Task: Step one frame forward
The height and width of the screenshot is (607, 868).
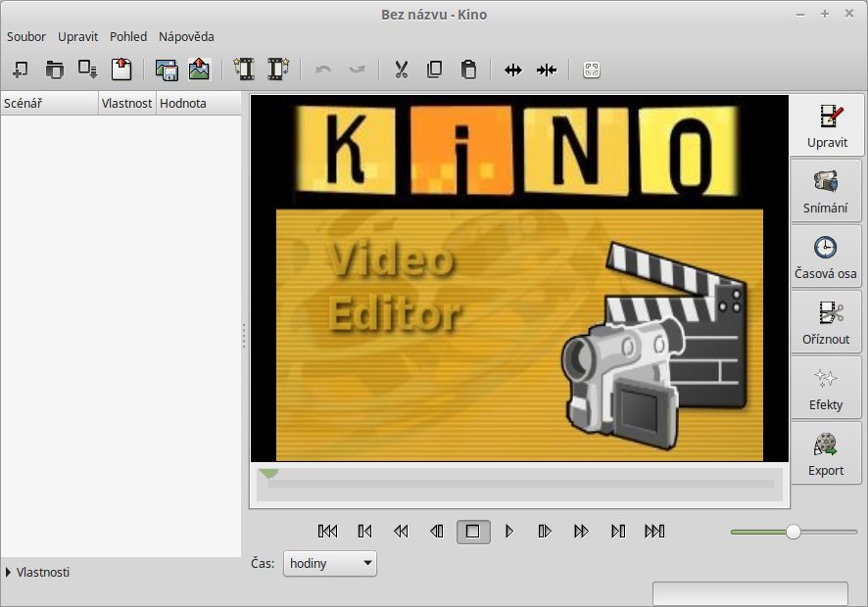Action: coord(545,532)
